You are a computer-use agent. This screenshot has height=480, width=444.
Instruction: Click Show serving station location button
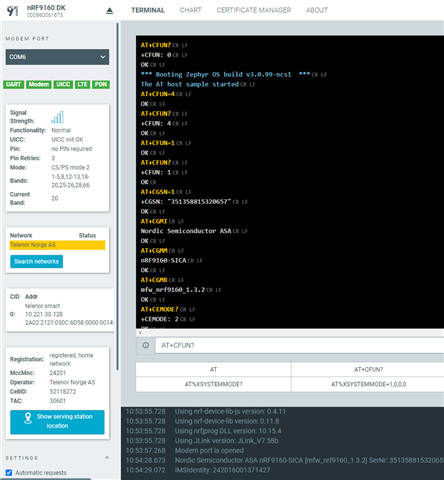coord(57,422)
